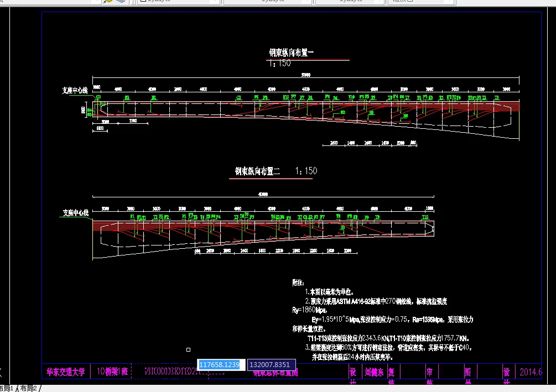Select the note line mentioning ASTM A416-92
The width and height of the screenshot is (556, 392).
coord(376,301)
